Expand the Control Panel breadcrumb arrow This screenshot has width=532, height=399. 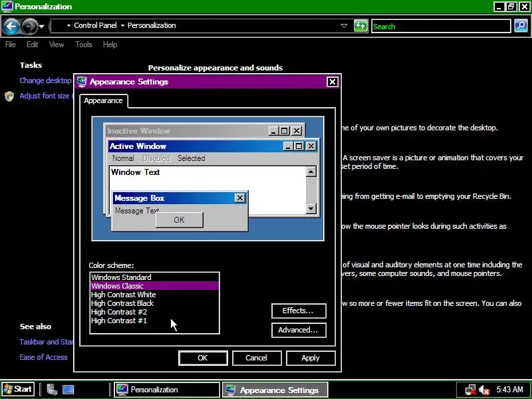point(68,25)
